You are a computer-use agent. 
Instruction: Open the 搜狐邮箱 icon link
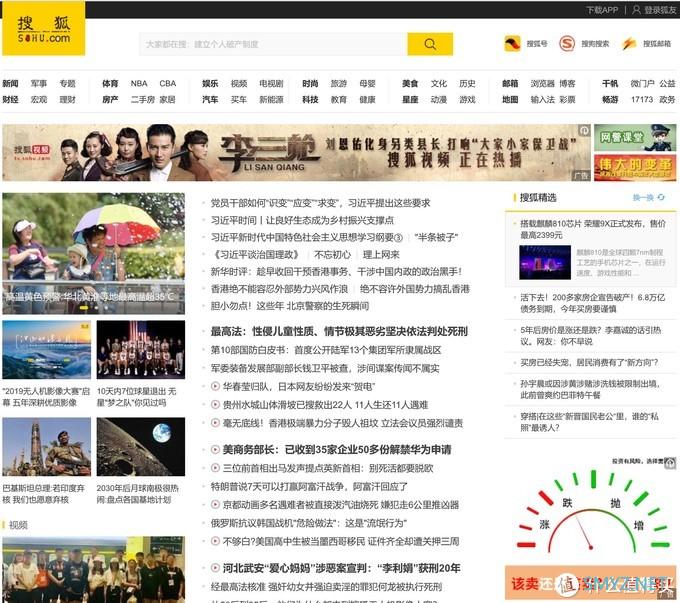[x=629, y=43]
